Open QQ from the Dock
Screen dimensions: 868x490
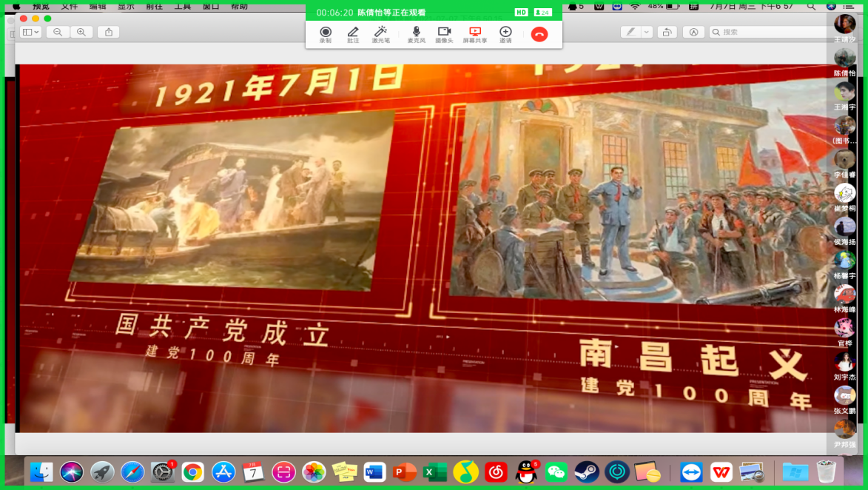pyautogui.click(x=526, y=471)
